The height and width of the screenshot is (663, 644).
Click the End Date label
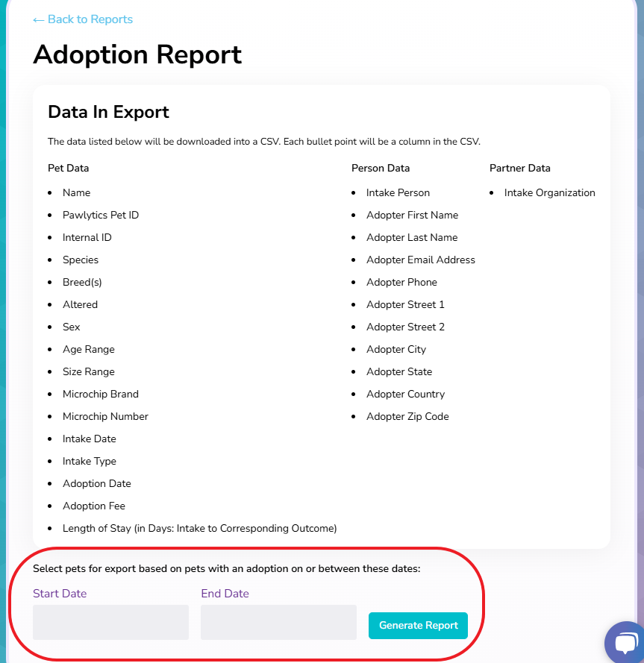coord(225,594)
